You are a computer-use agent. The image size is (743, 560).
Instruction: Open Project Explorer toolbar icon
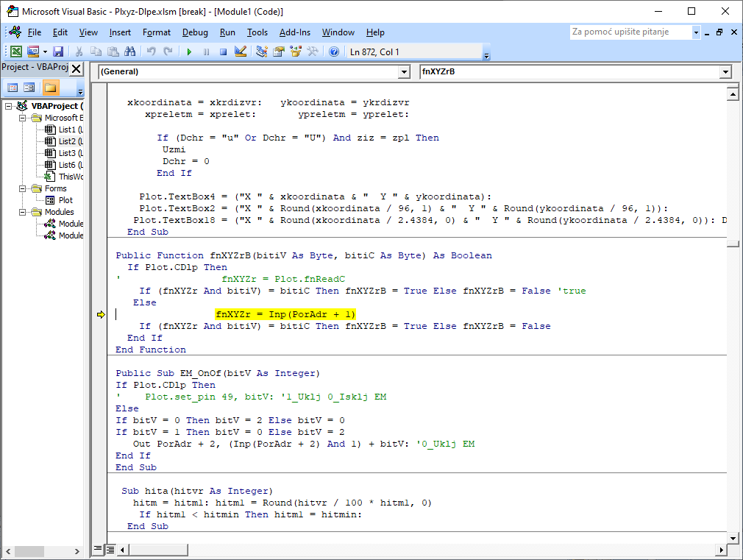(x=262, y=52)
